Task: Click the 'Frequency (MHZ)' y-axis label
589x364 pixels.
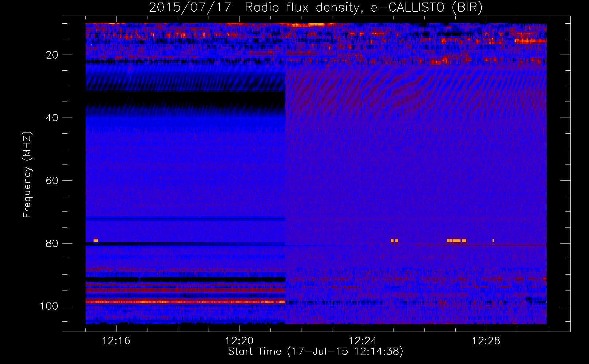Action: pyautogui.click(x=27, y=175)
